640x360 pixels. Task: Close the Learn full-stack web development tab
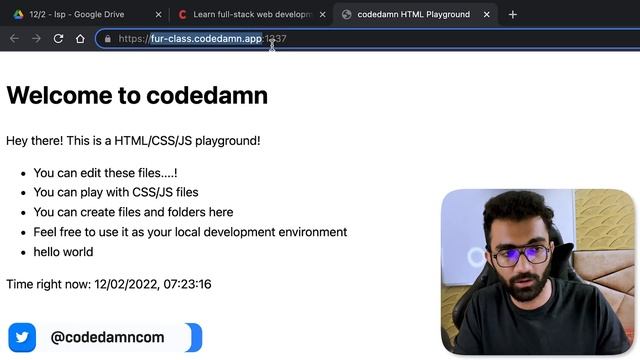322,15
